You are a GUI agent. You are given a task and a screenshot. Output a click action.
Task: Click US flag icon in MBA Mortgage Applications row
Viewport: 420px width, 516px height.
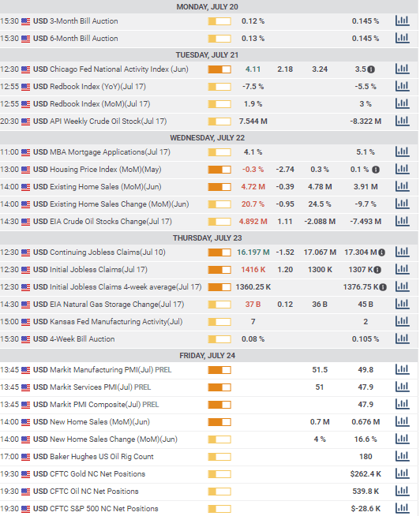pos(25,152)
